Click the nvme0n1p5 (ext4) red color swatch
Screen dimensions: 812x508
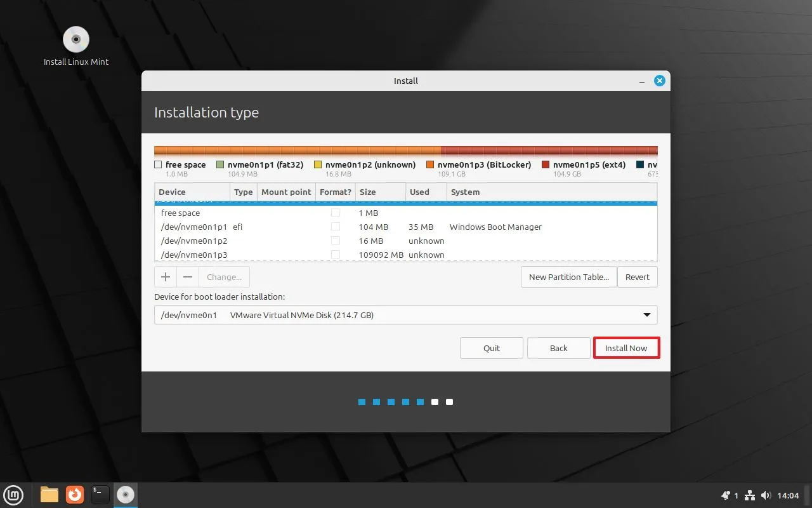[x=546, y=165]
